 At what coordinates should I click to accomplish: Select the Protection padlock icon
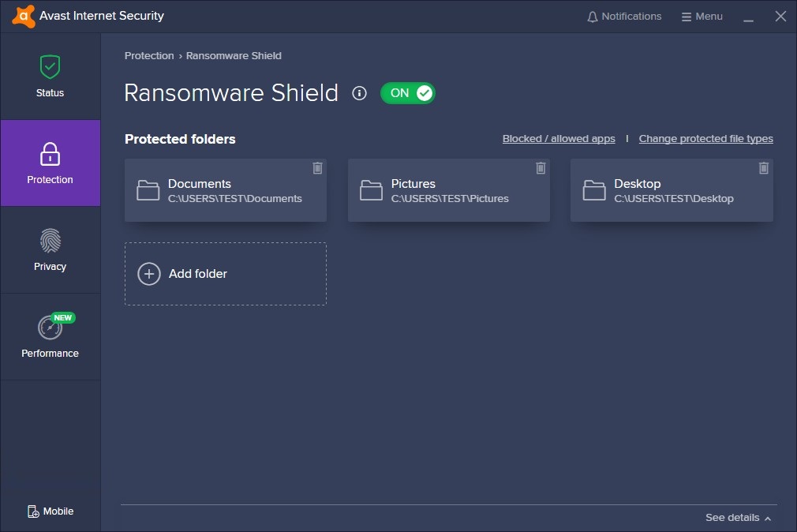coord(50,154)
